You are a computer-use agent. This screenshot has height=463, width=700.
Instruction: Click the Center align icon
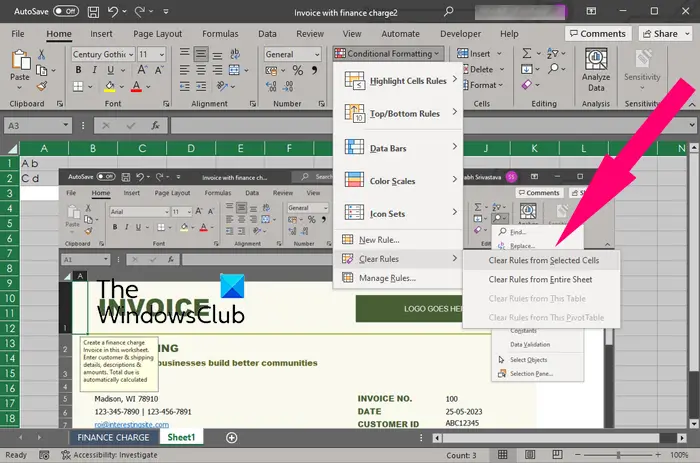[x=201, y=70]
